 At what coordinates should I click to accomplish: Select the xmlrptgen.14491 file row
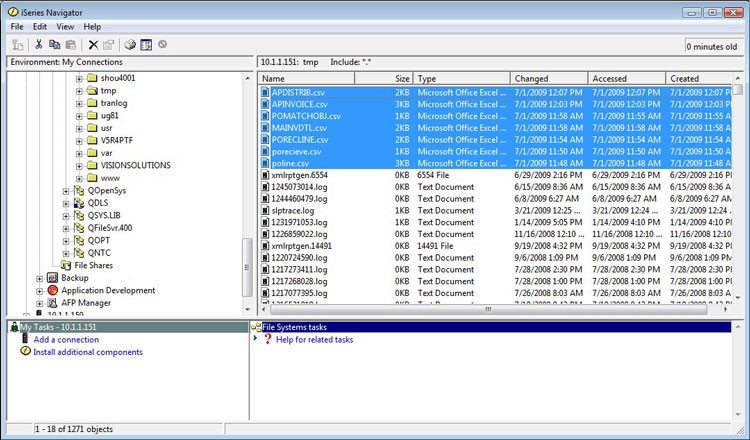click(495, 246)
